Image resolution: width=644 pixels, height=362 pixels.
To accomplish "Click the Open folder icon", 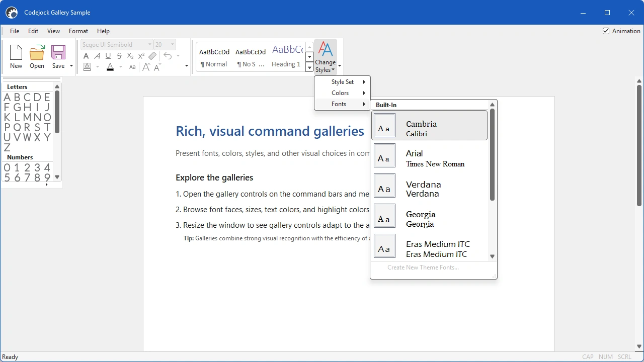I will 37,53.
